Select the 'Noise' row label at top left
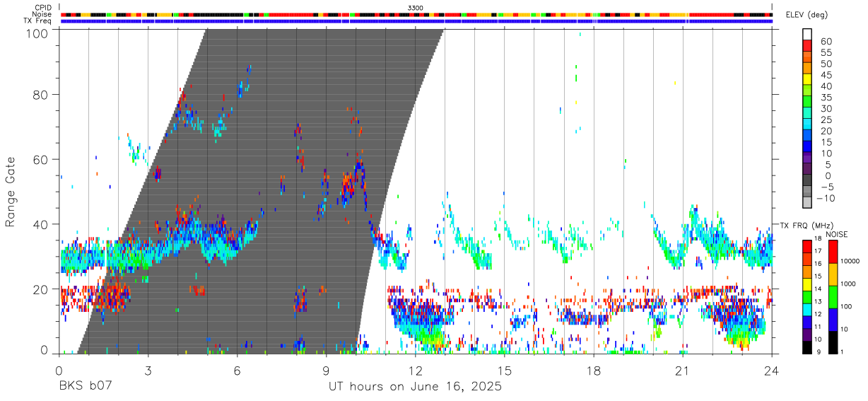Screen dimensions: 868x401 [x=42, y=14]
